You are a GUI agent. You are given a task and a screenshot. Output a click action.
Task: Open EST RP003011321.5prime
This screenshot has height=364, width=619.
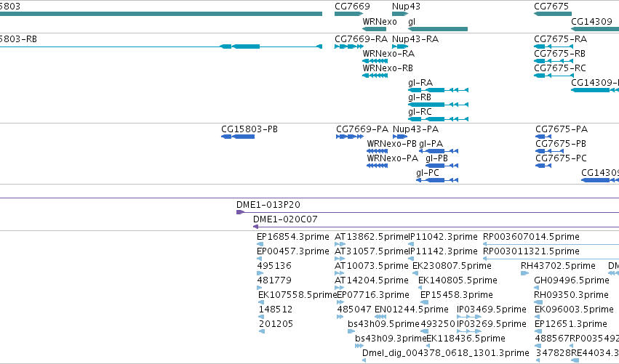pyautogui.click(x=532, y=251)
